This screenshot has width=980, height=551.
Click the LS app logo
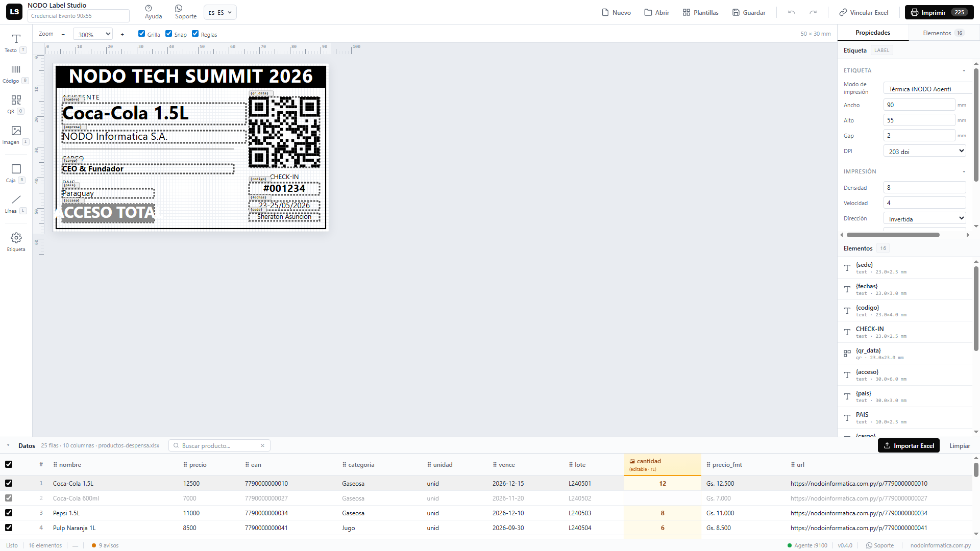(14, 12)
